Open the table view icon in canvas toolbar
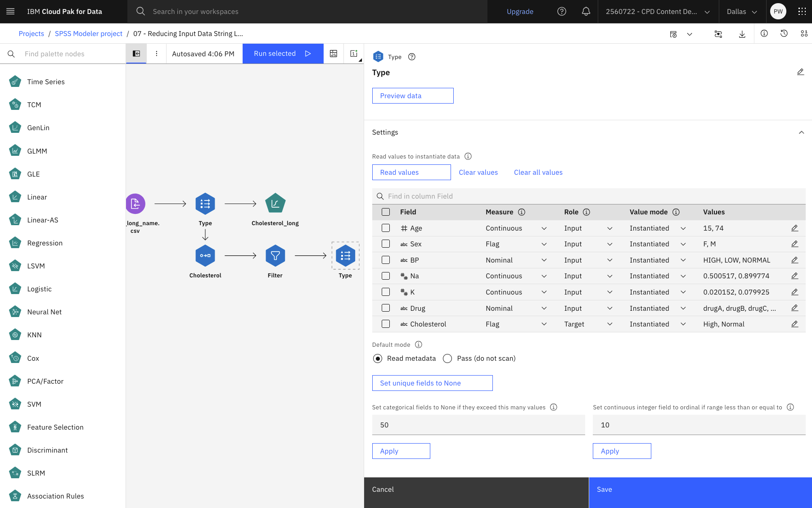 334,54
